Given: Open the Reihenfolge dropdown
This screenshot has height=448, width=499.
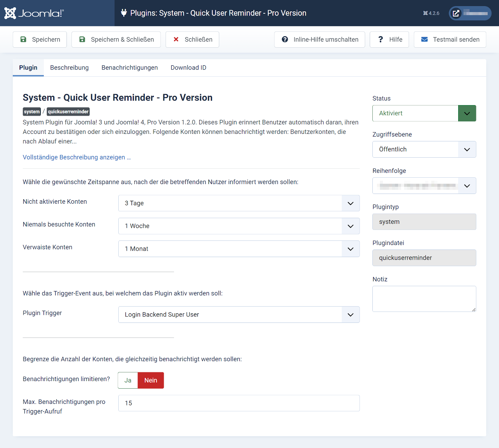Looking at the screenshot, I should pyautogui.click(x=424, y=186).
